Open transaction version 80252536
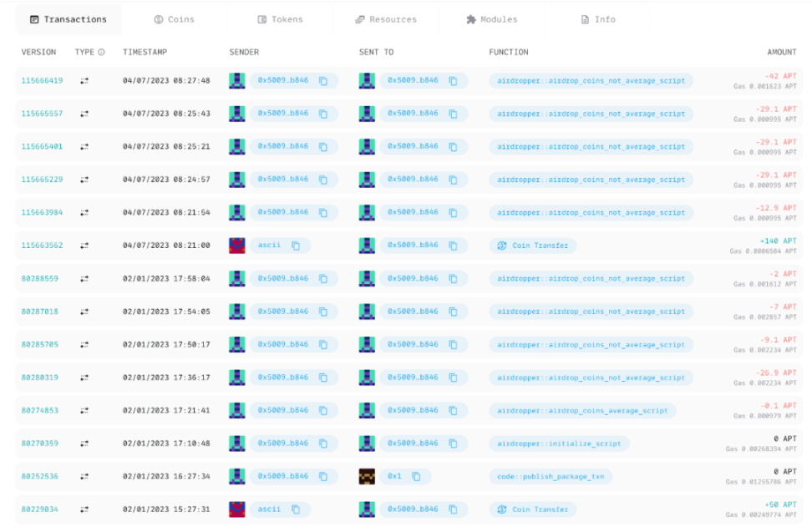Viewport: 812px width, 532px height. (x=40, y=477)
